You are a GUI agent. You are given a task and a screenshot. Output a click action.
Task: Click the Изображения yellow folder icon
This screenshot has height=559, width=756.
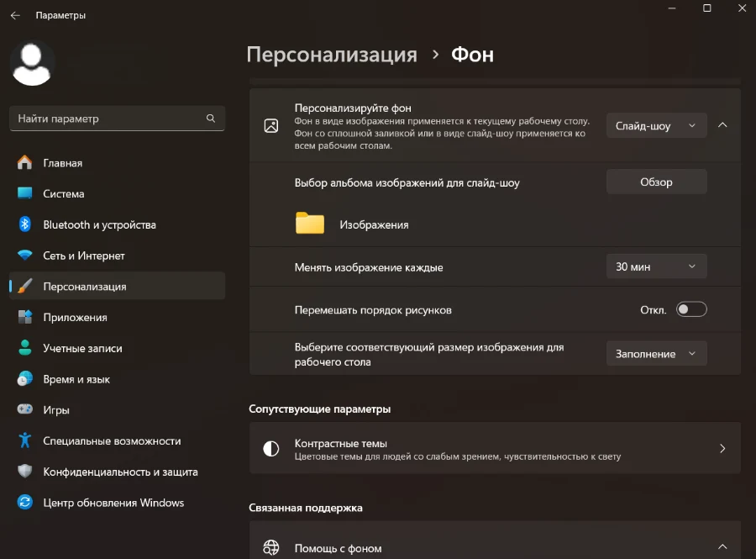[x=310, y=224]
